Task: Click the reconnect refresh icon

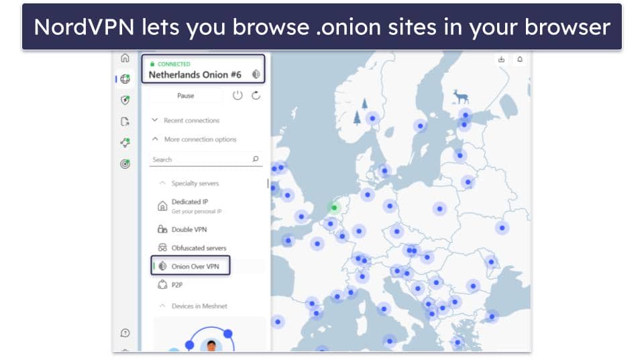Action: (x=256, y=96)
